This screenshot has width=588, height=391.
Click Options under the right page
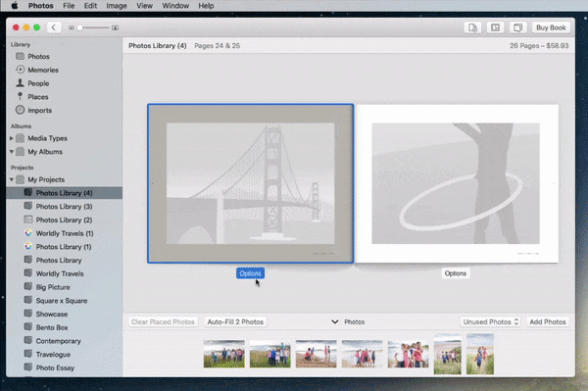[x=456, y=273]
